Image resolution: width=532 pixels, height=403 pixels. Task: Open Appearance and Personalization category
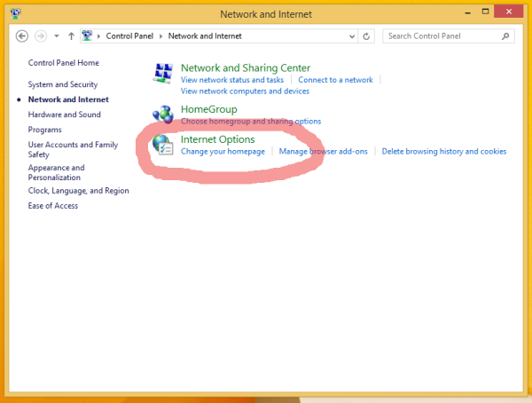point(57,172)
